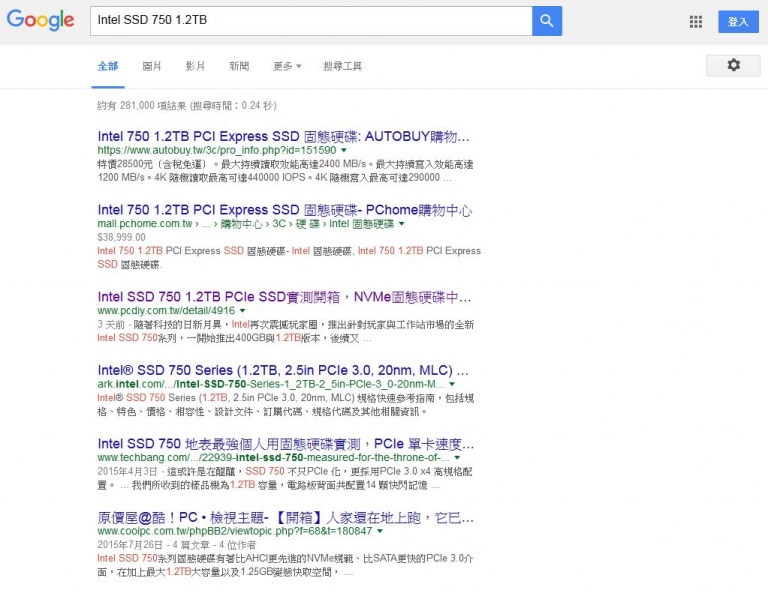768x596 pixels.
Task: Expand arrow beside www.pcdiy.com.tw URL
Action: point(242,310)
